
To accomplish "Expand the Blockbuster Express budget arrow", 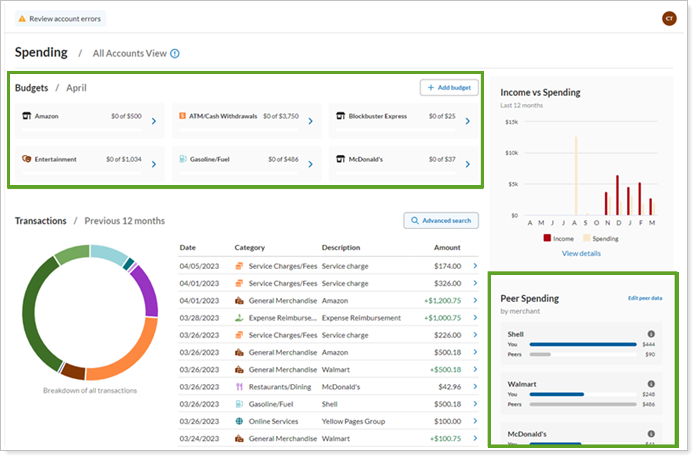I will point(467,122).
